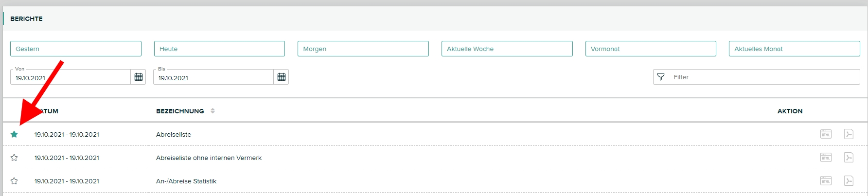Choose the Aktuelles Monat range

coord(794,49)
